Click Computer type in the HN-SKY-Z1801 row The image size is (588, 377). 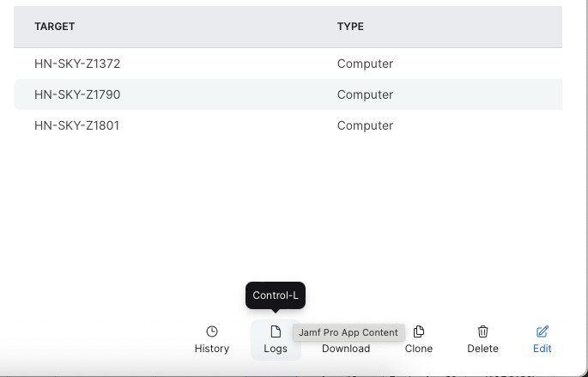pyautogui.click(x=365, y=125)
